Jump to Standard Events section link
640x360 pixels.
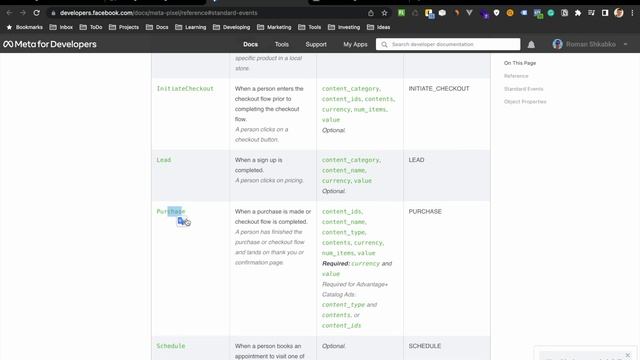coord(524,89)
